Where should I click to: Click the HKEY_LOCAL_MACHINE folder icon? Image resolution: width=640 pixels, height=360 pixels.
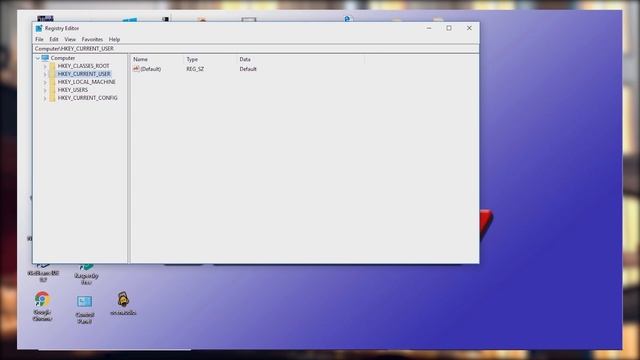click(x=52, y=82)
